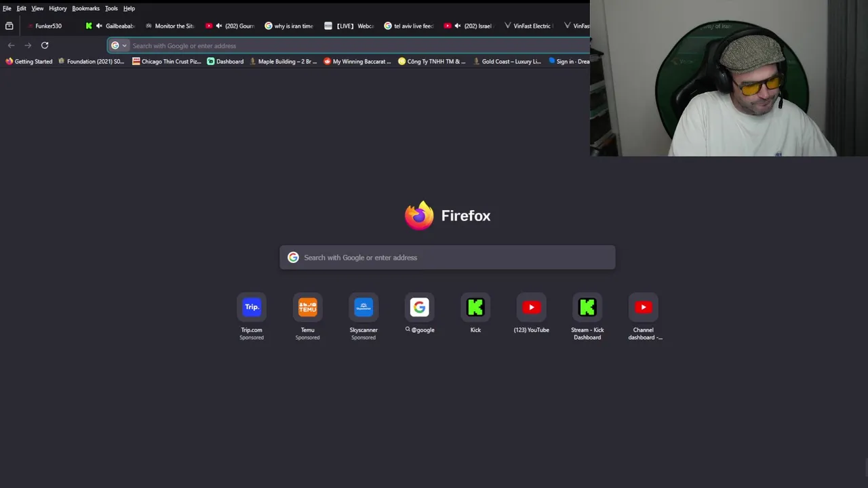Reload the current page
Screen dimensions: 868x488
click(x=45, y=45)
